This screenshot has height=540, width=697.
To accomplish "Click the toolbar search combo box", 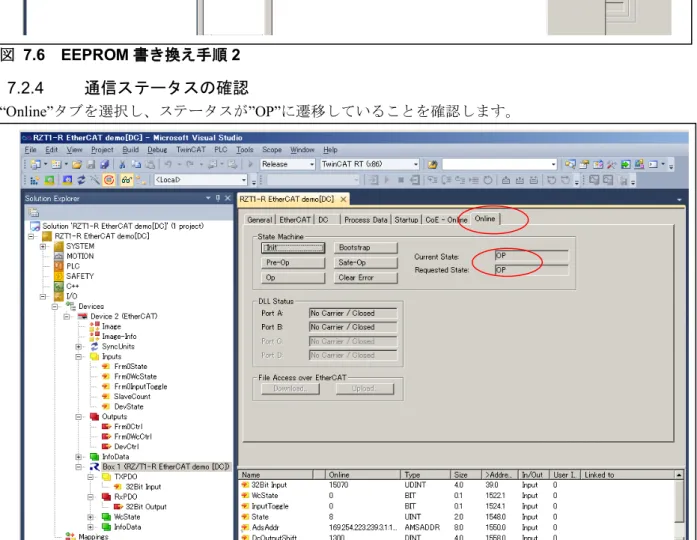I will pos(499,164).
